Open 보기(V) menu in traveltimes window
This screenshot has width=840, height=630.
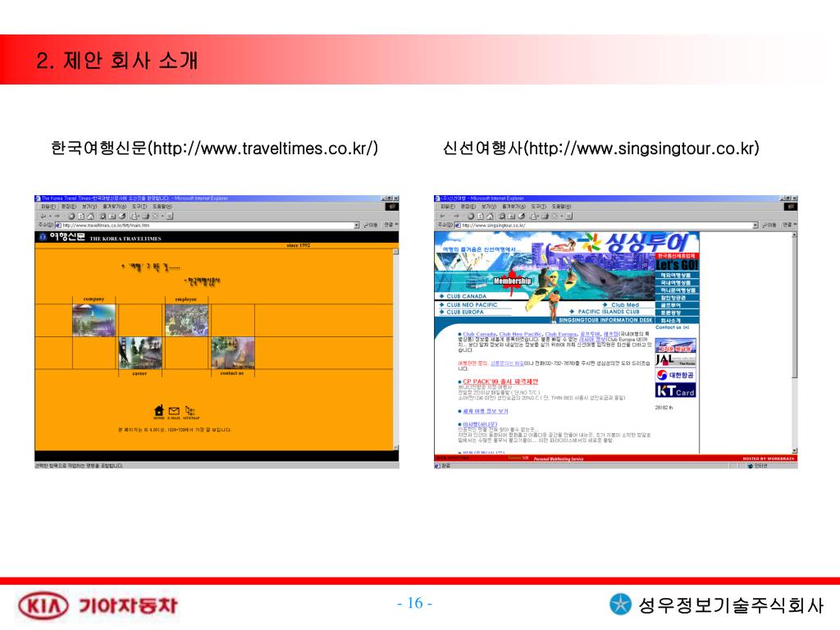tap(89, 207)
